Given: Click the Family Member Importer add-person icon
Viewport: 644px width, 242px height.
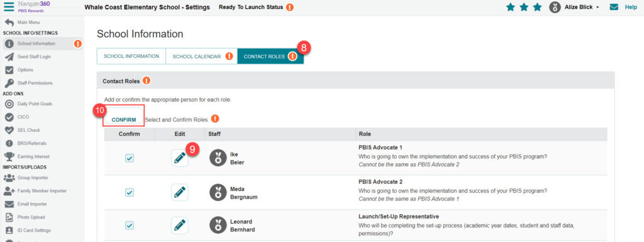Looking at the screenshot, I should tap(9, 191).
